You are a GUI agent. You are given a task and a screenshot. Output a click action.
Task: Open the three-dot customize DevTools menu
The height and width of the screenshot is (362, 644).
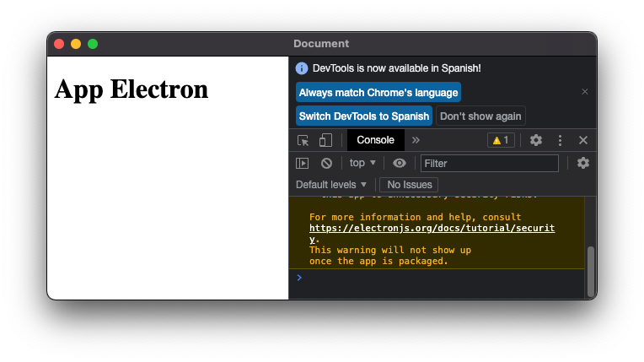pyautogui.click(x=560, y=140)
